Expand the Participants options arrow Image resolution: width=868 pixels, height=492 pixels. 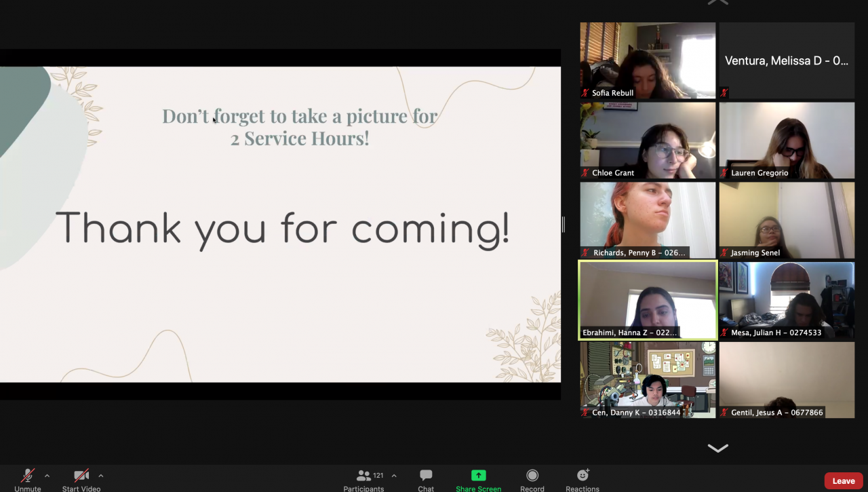(394, 476)
